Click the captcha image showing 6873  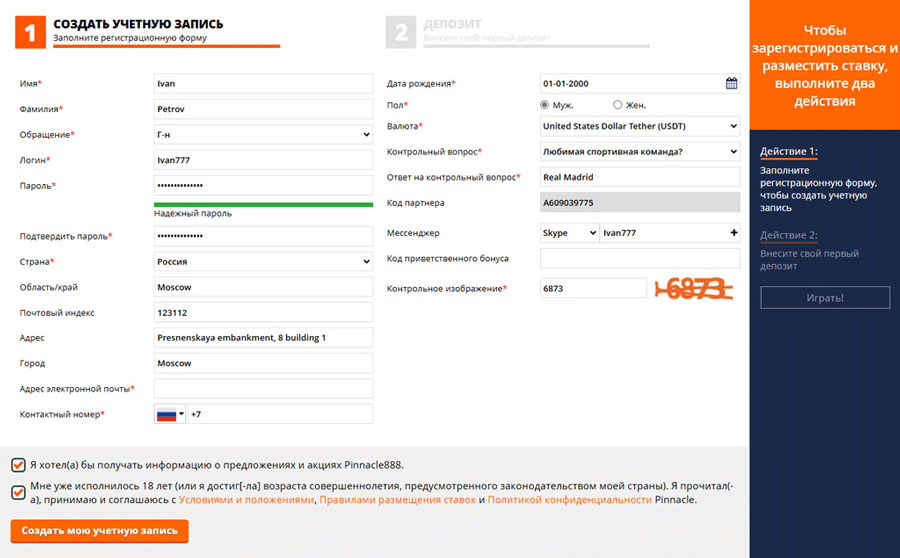(694, 289)
